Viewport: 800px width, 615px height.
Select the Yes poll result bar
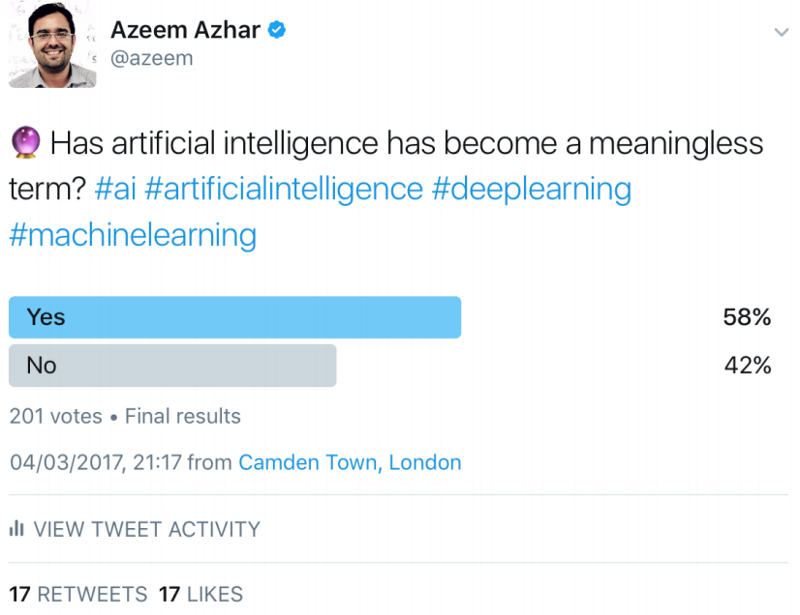coord(235,318)
